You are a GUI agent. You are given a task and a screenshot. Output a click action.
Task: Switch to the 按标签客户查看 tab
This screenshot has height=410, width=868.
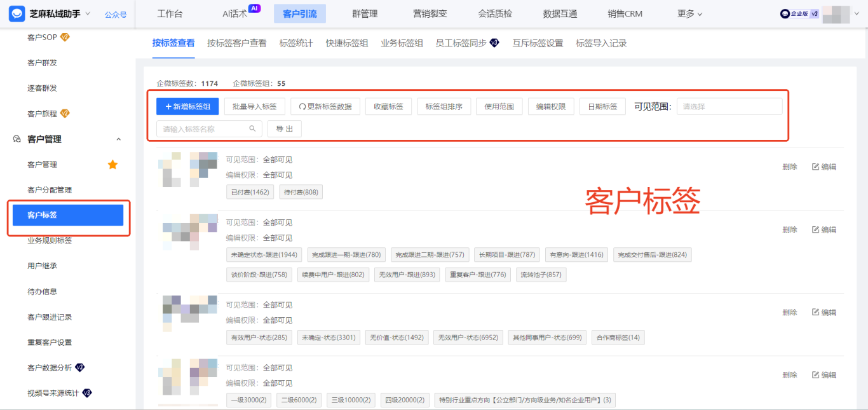click(237, 43)
